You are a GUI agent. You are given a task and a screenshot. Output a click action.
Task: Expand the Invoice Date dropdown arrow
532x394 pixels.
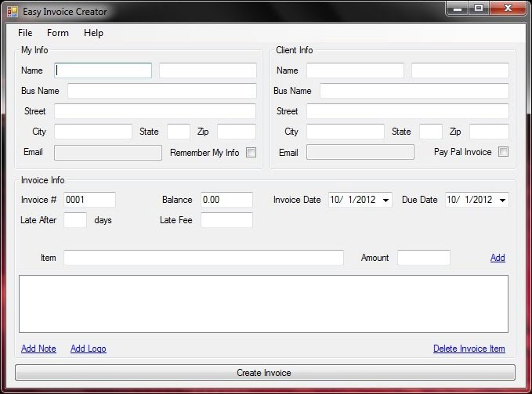tap(385, 200)
